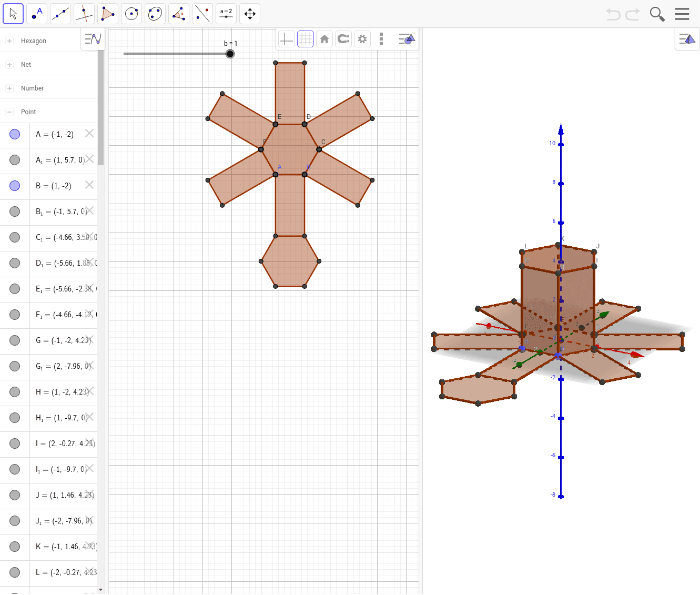700x595 pixels.
Task: Expand the Net object group
Action: (9, 65)
